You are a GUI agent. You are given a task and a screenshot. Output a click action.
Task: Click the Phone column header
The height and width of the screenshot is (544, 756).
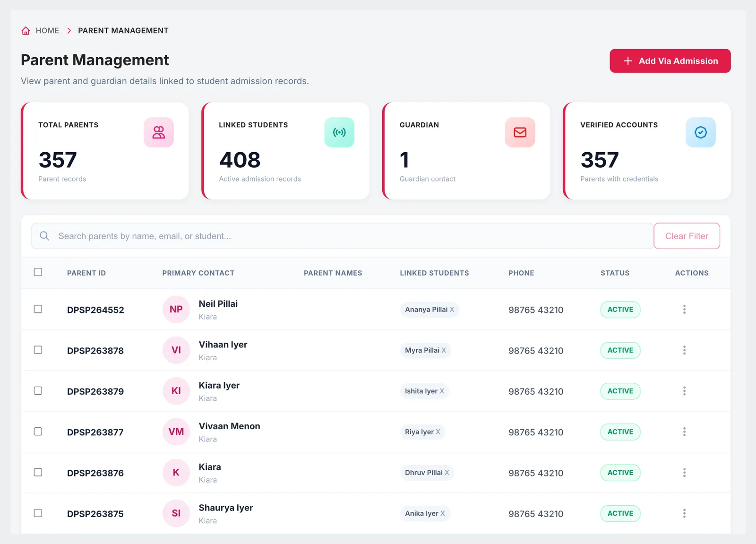521,273
